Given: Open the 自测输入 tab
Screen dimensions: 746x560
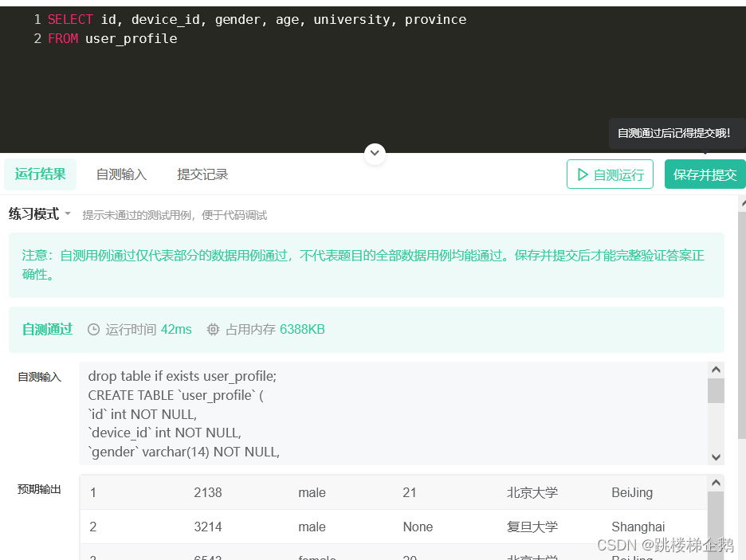Looking at the screenshot, I should point(121,174).
